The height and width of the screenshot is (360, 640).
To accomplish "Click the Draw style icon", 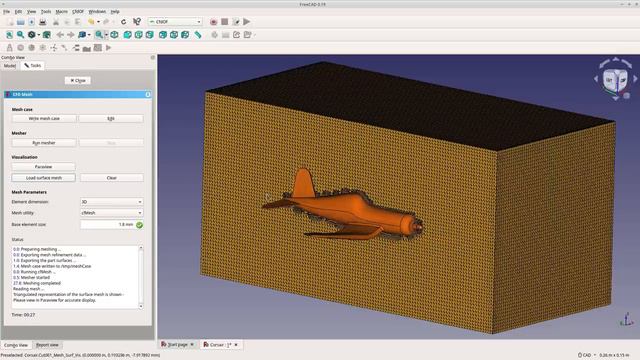I will [x=31, y=35].
